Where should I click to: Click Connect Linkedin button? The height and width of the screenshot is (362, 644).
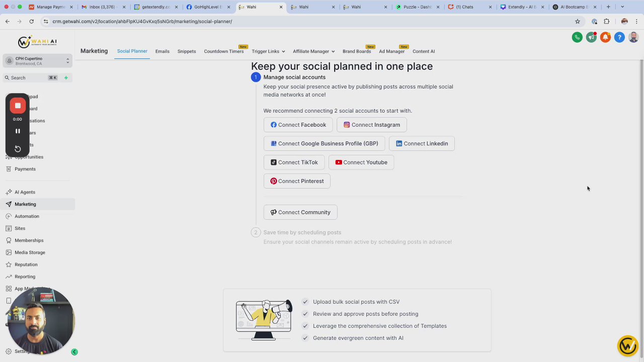[x=422, y=144]
